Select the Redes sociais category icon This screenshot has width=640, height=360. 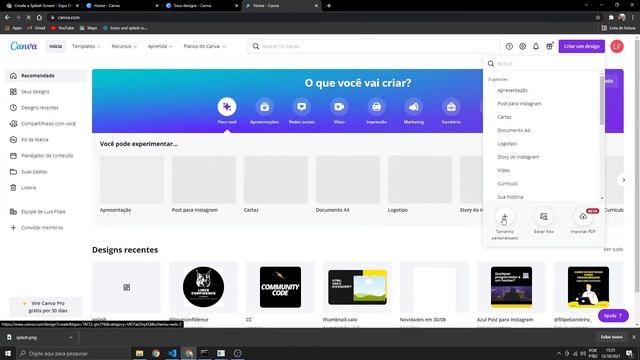point(302,107)
